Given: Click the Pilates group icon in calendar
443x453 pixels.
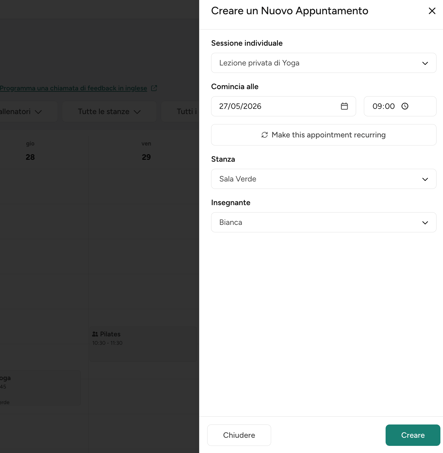Looking at the screenshot, I should pos(95,334).
